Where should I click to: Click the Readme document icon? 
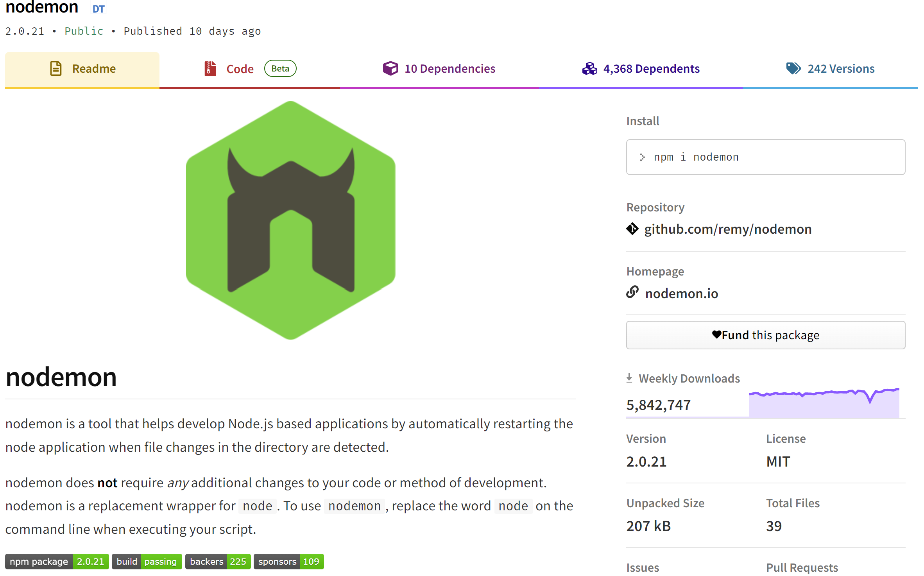(56, 68)
